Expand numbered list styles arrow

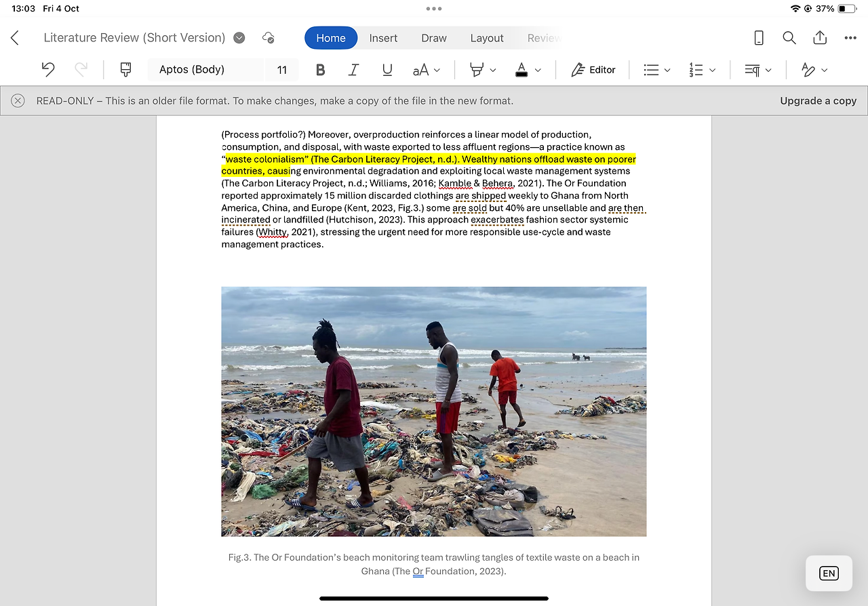coord(712,70)
